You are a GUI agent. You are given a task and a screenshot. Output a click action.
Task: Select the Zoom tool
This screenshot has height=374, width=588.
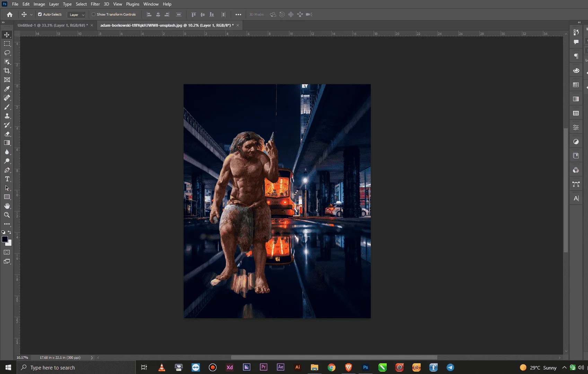(7, 215)
